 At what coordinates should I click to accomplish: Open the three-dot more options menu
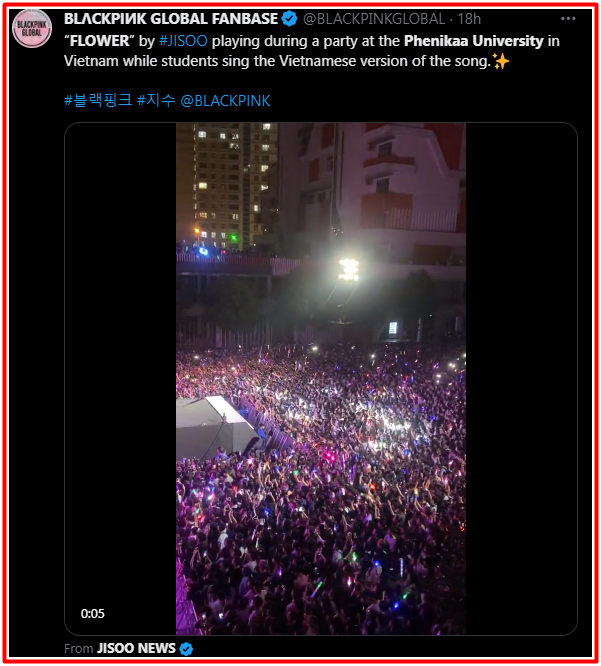click(x=568, y=19)
